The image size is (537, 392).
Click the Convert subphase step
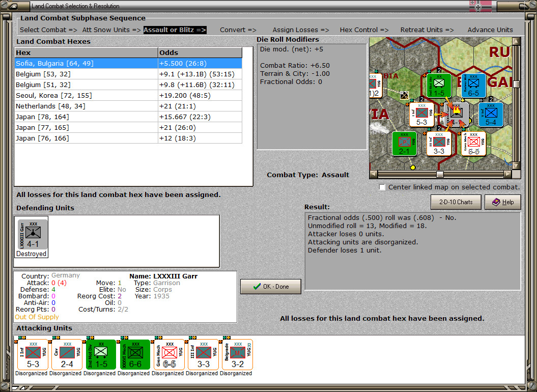coord(238,30)
